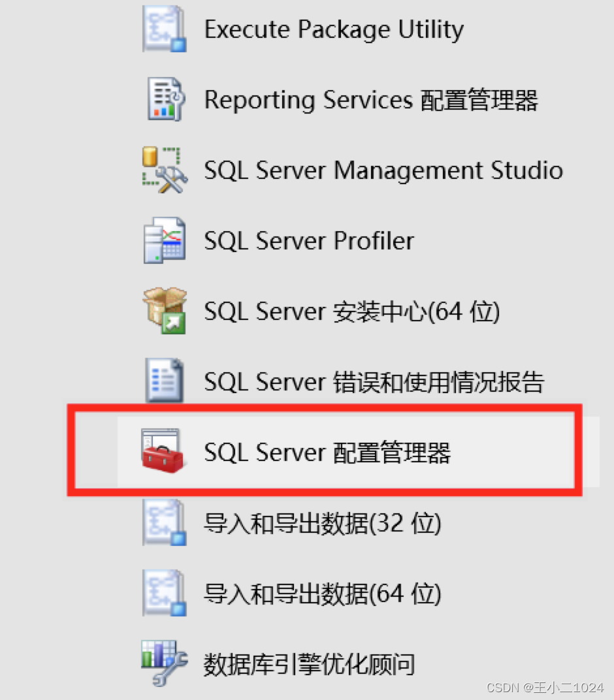Image resolution: width=614 pixels, height=700 pixels.
Task: Click the SQL Server 安装中心(64 位) box icon
Action: click(163, 311)
